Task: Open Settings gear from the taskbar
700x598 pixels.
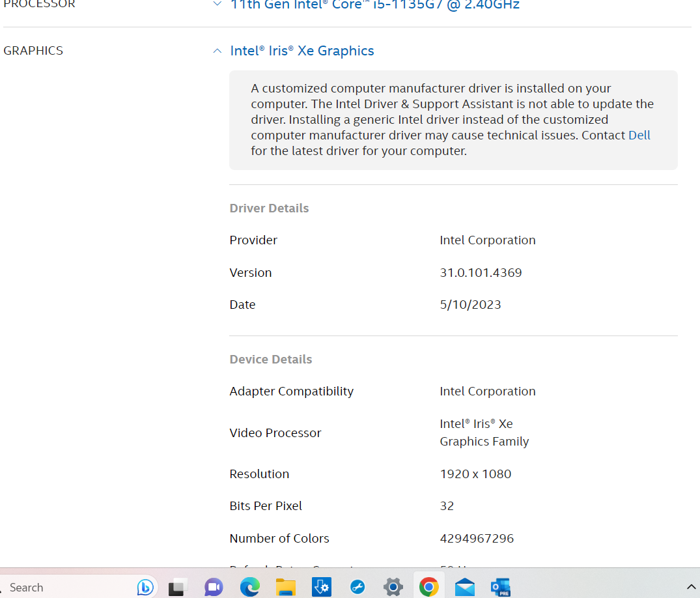Action: click(393, 587)
